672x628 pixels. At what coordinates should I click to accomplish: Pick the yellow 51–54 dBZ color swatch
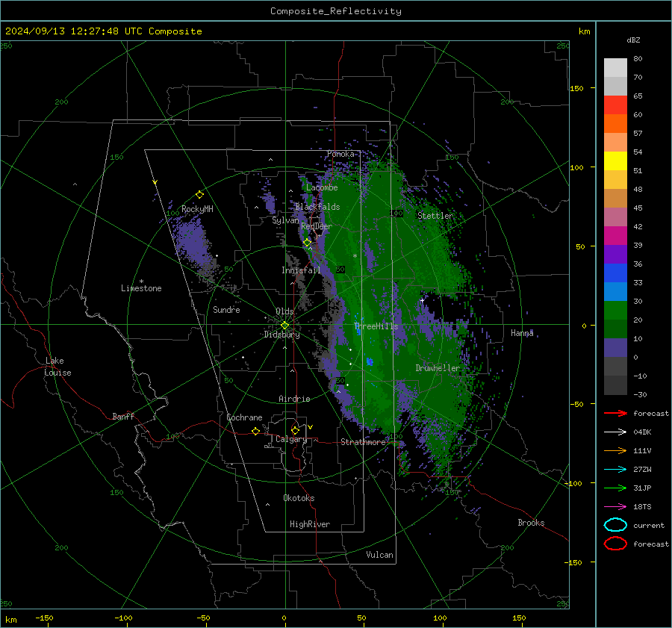tap(615, 161)
